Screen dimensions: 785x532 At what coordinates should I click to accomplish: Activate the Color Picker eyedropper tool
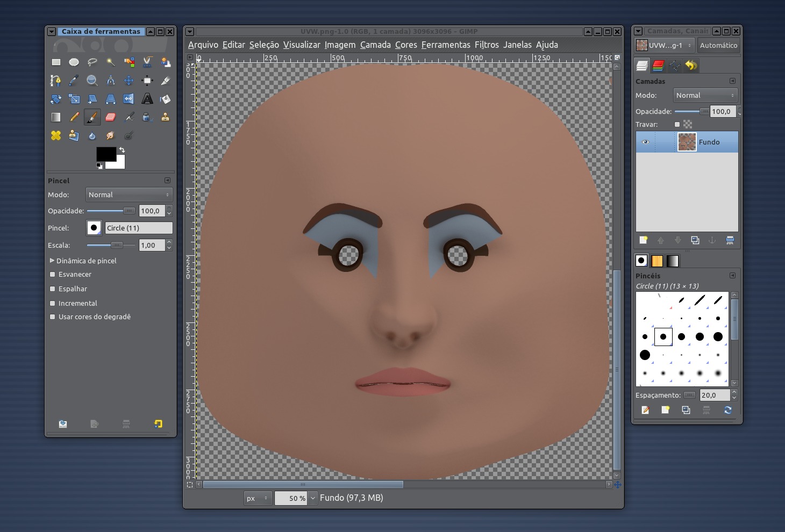pyautogui.click(x=74, y=81)
